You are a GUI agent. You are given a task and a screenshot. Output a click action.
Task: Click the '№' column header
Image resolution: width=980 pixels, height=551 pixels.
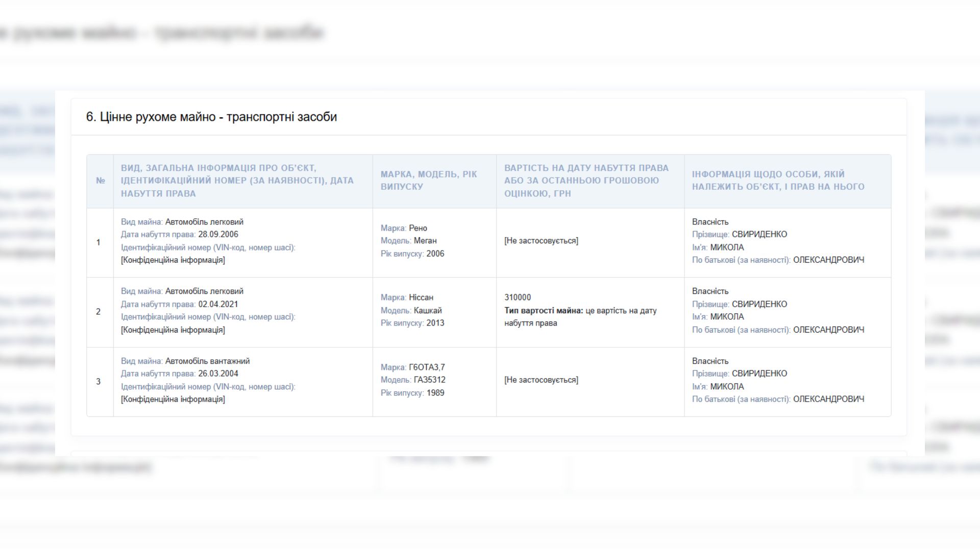100,181
